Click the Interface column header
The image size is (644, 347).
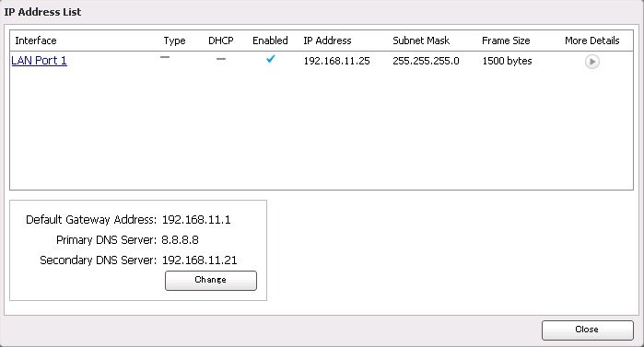pos(36,40)
